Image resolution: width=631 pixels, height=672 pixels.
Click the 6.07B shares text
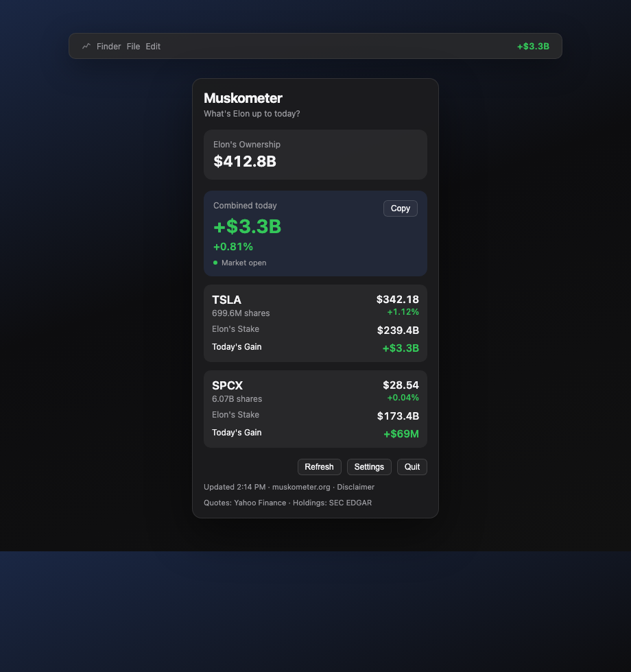coord(237,399)
